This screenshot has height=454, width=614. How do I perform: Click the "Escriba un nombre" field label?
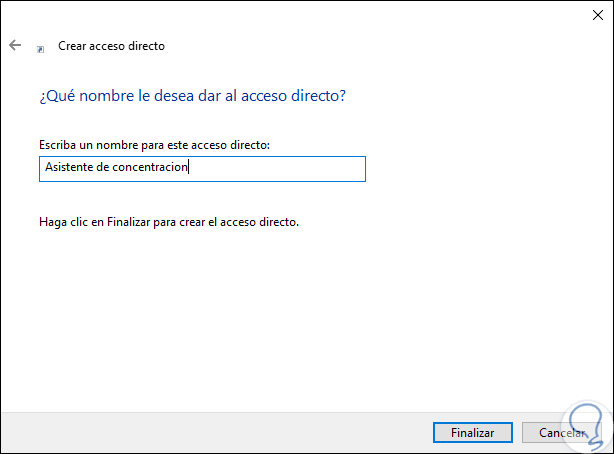tap(154, 146)
